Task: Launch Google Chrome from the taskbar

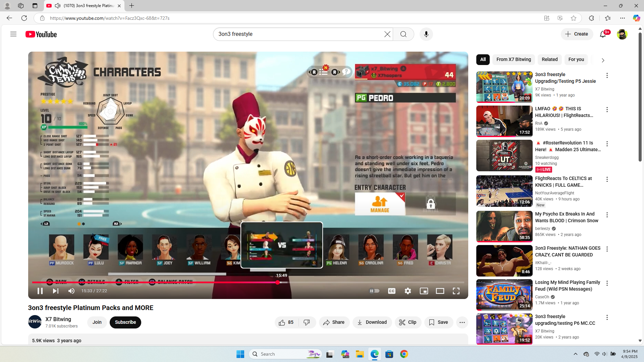Action: tap(404, 354)
